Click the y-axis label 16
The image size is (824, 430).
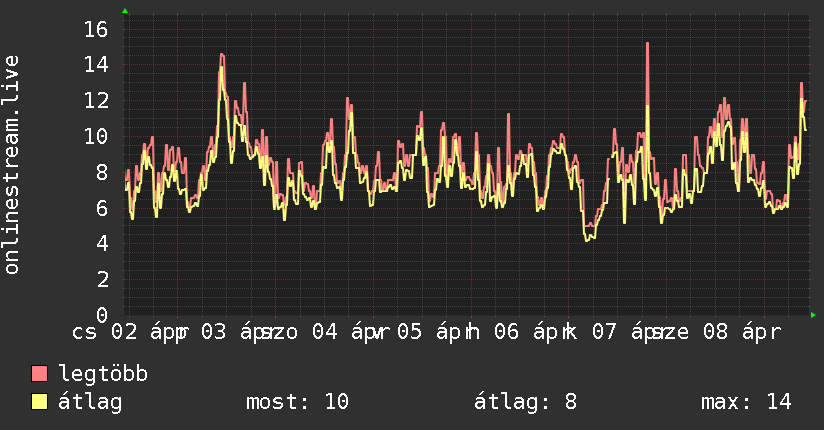coord(96,29)
